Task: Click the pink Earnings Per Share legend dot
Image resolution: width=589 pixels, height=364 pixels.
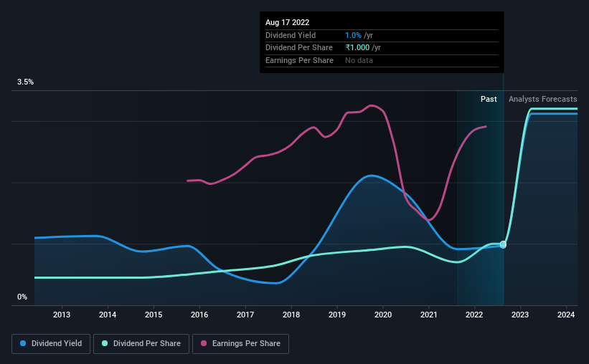Action: point(204,343)
